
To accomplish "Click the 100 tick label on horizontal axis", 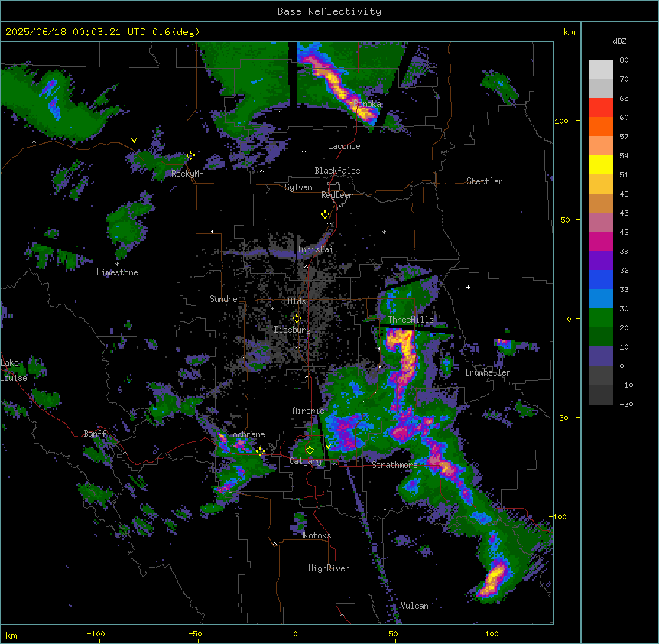I will [492, 634].
